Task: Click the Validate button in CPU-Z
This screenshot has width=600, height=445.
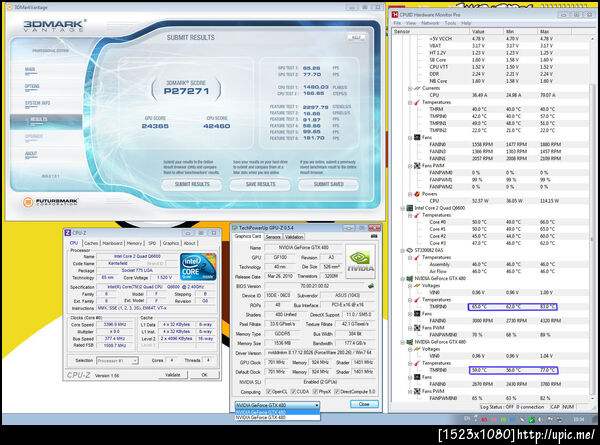Action: tap(172, 375)
